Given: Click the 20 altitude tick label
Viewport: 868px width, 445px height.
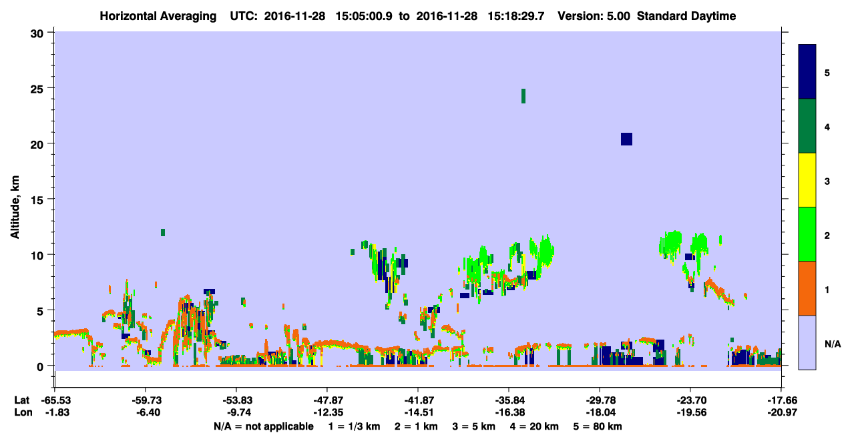Looking at the screenshot, I should pyautogui.click(x=39, y=143).
